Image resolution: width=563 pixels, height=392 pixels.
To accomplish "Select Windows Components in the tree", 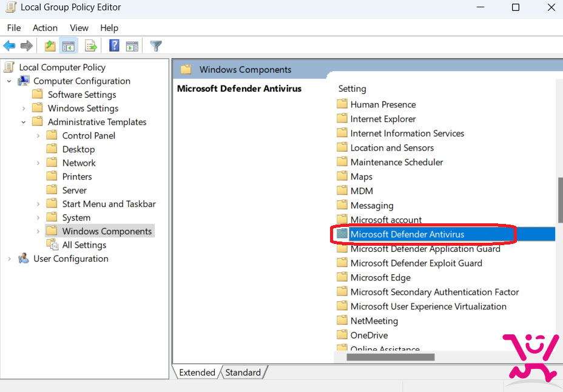I will (x=107, y=231).
